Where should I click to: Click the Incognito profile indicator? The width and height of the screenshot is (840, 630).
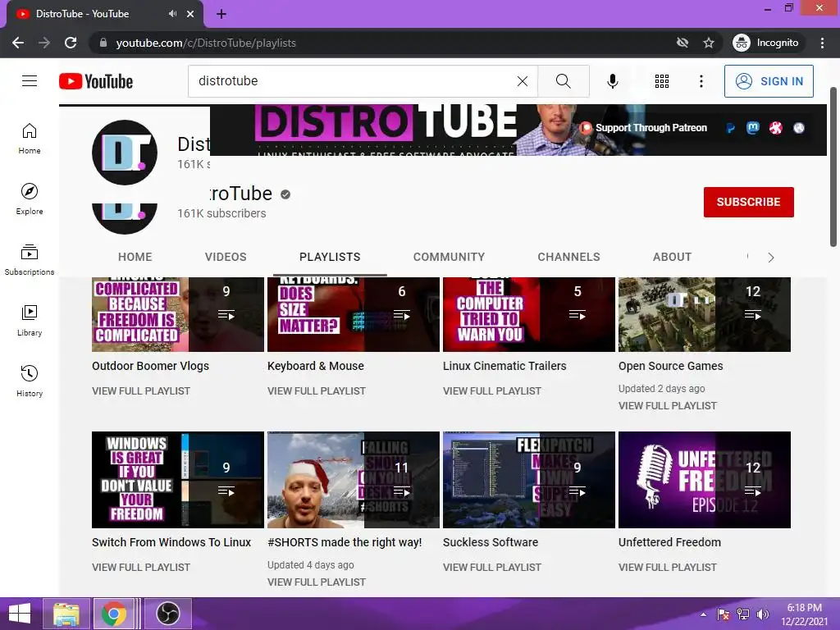[766, 43]
